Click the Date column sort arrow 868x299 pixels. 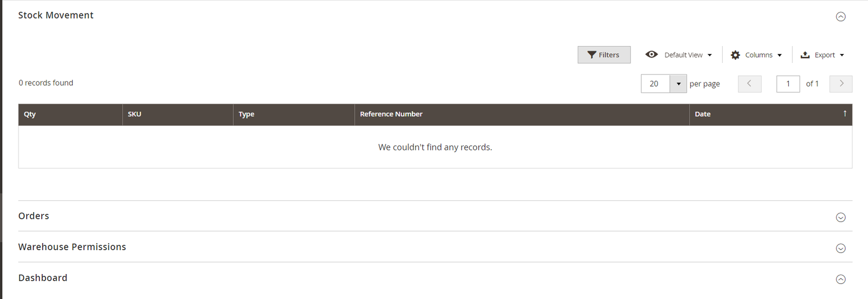tap(845, 113)
